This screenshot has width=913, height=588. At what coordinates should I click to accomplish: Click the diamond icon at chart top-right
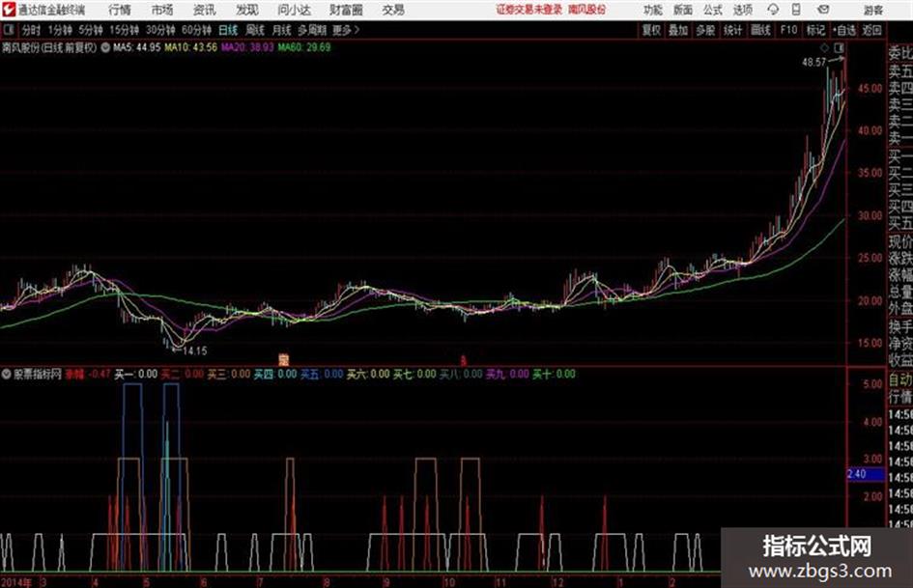824,47
